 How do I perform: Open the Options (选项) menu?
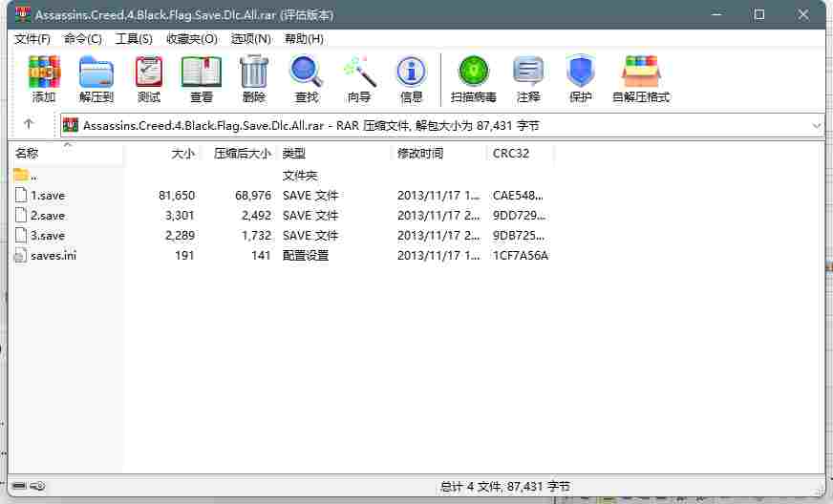pyautogui.click(x=250, y=39)
